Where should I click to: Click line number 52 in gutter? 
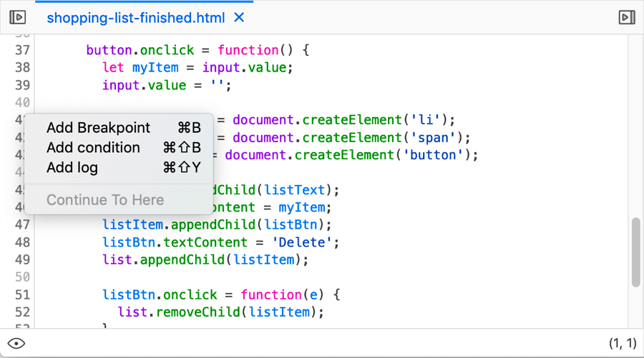tap(22, 312)
